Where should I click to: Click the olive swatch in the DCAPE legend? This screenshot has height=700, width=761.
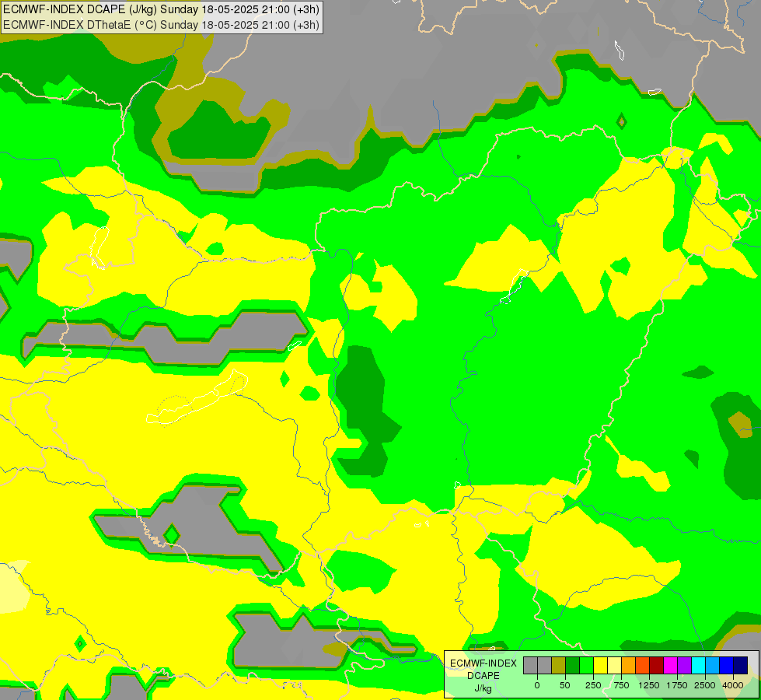558,665
